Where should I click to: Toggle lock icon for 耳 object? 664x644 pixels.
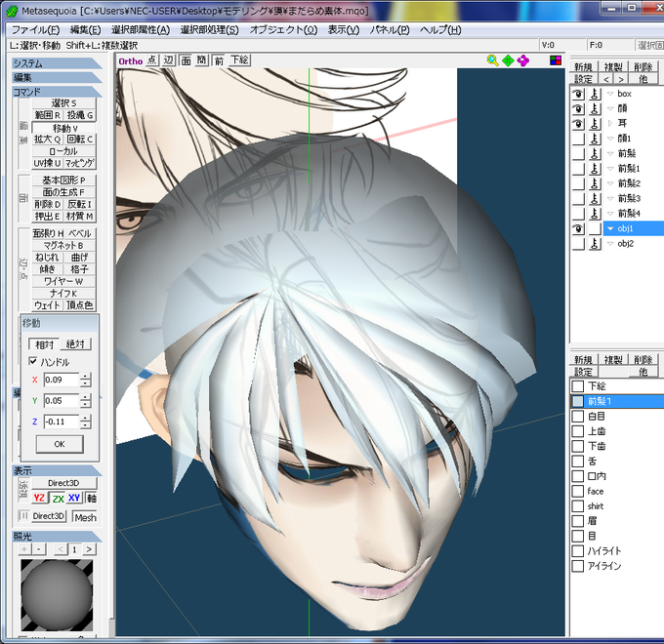pos(595,123)
